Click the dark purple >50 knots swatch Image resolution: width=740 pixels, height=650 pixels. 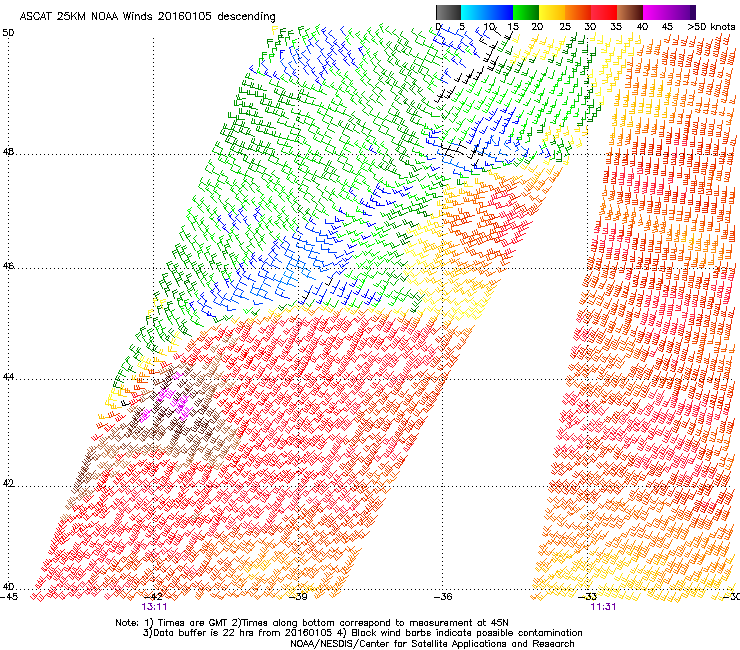693,12
